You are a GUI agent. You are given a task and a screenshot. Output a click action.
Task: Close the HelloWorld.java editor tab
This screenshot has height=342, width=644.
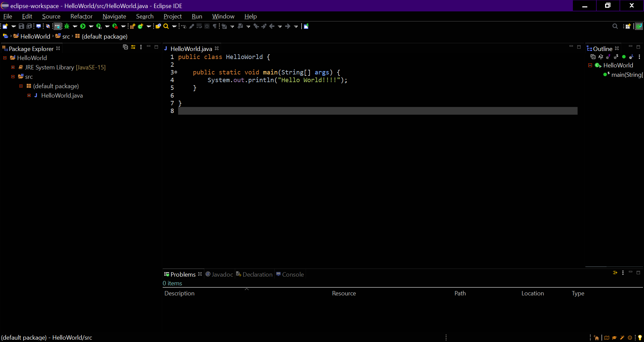217,49
